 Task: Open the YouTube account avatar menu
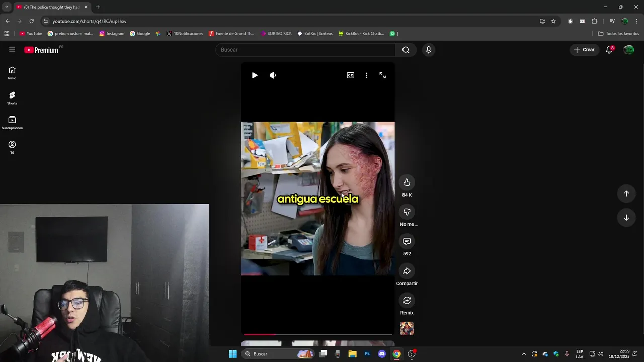pyautogui.click(x=628, y=50)
